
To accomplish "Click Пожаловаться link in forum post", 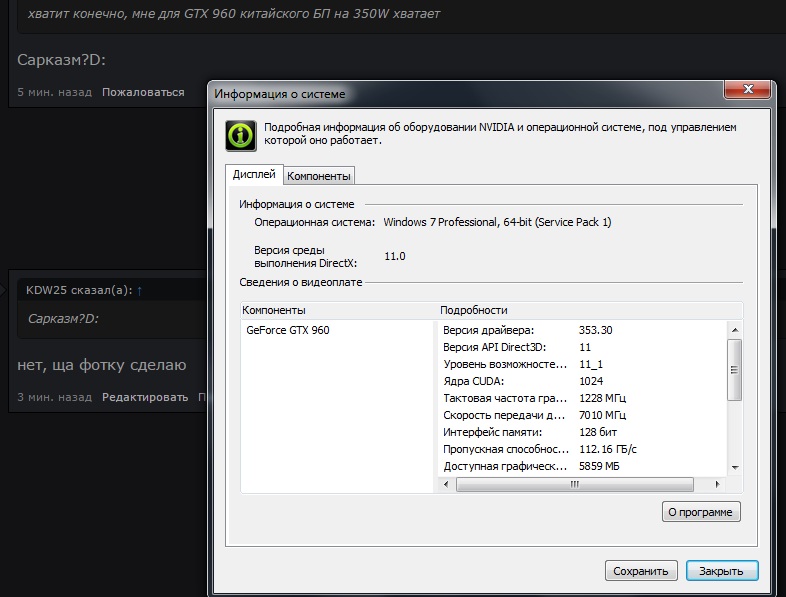I will (143, 92).
